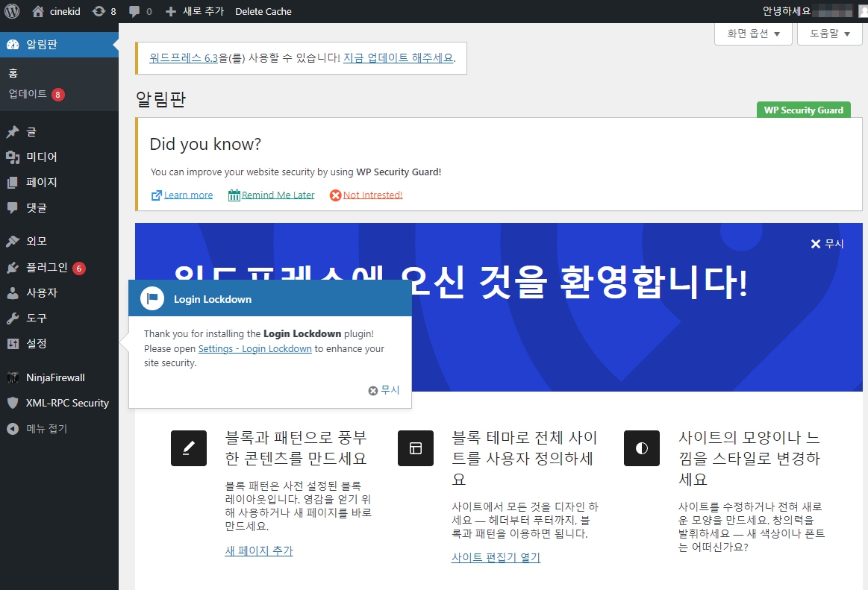The image size is (868, 590).
Task: Open the 안녕하세요 user account menu
Action: [814, 11]
